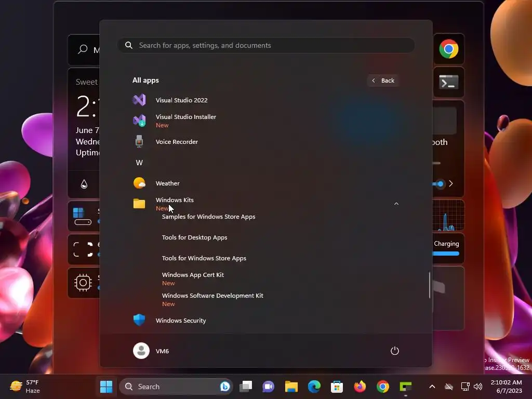
Task: Launch Firefox from the taskbar
Action: point(360,387)
